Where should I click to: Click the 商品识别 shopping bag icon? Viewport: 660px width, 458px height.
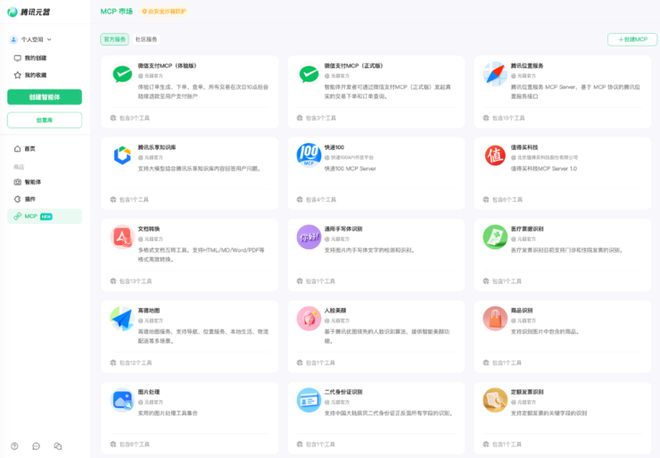(495, 319)
